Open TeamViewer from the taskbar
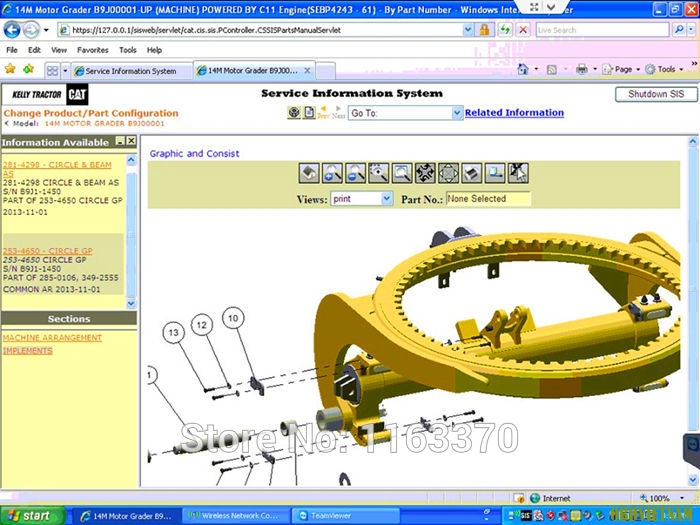The width and height of the screenshot is (700, 525). click(345, 516)
